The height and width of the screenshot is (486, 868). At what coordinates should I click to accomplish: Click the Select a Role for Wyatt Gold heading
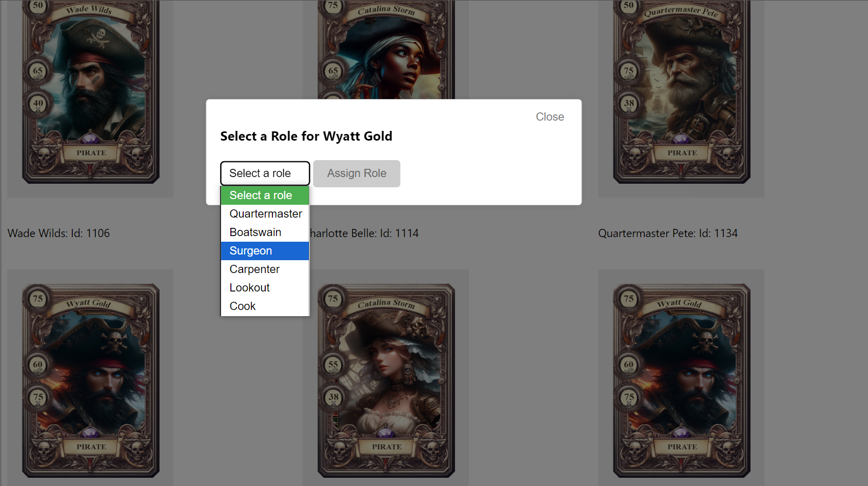click(x=306, y=137)
